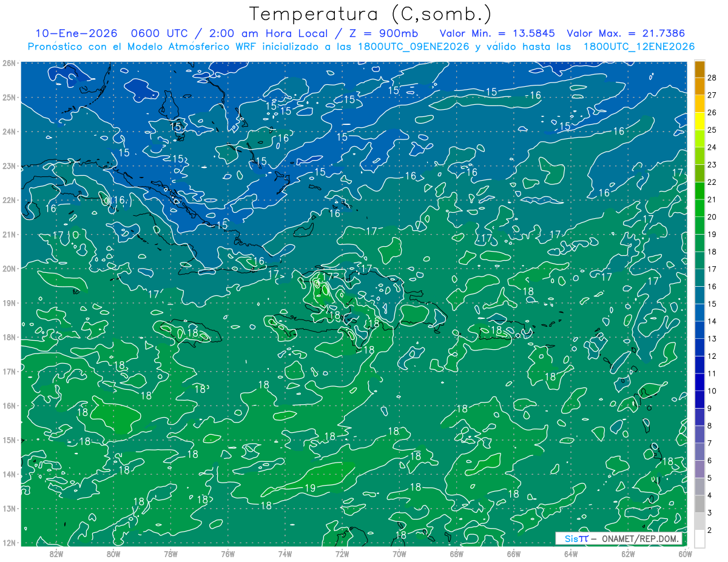Viewport: 728px width, 562px height.
Task: Click the pressure level 'Z = 900mb'
Action: 384,33
